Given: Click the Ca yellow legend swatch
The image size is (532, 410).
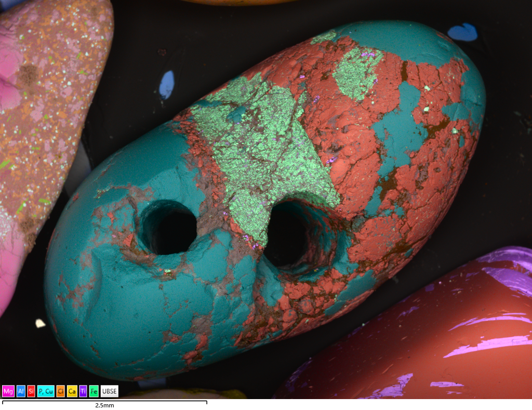Looking at the screenshot, I should click(x=72, y=391).
